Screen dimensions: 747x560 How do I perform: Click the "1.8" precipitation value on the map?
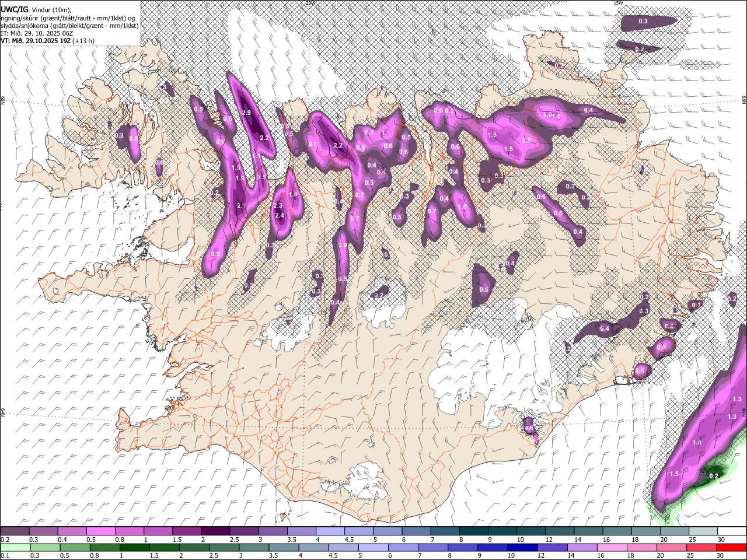point(293,194)
